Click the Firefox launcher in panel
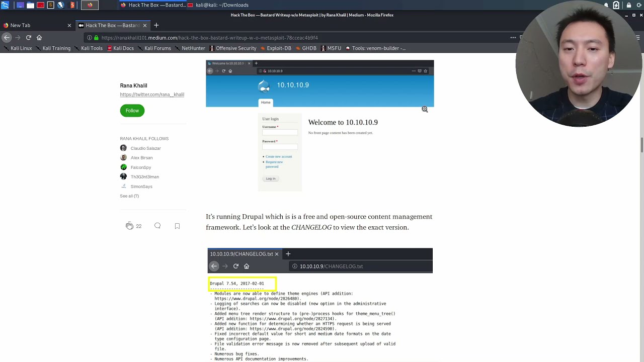Screen dimensions: 644x362 tap(90, 5)
